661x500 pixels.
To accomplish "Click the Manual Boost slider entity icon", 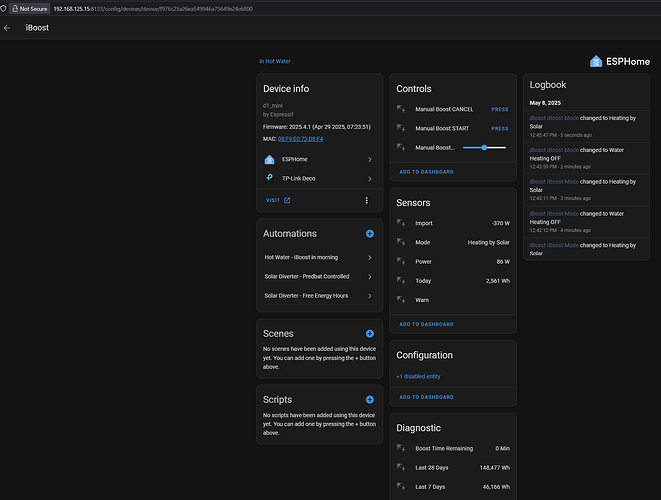I will click(401, 147).
